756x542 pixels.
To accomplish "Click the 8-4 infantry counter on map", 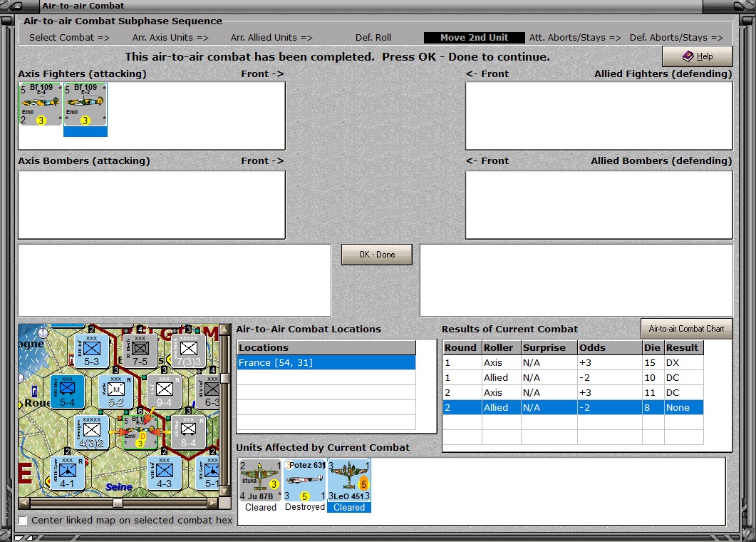I will pos(188,432).
